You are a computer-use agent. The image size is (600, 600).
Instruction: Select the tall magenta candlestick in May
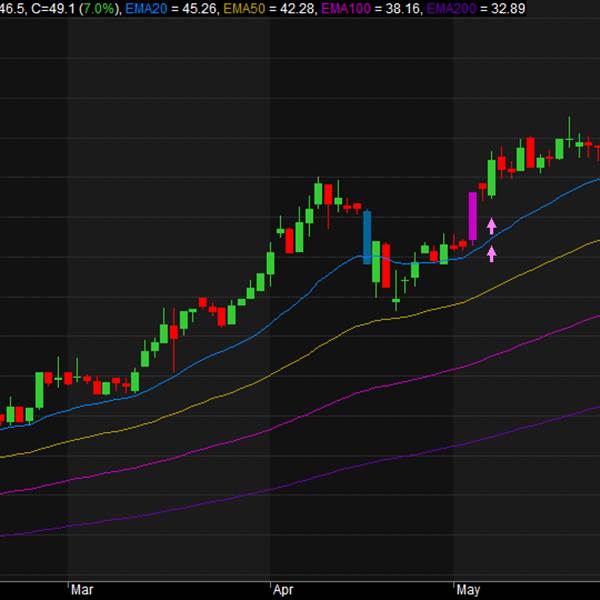(x=473, y=216)
